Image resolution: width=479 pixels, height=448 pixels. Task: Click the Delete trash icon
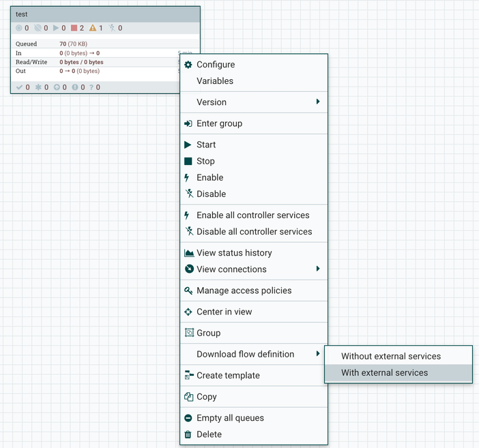pyautogui.click(x=188, y=434)
